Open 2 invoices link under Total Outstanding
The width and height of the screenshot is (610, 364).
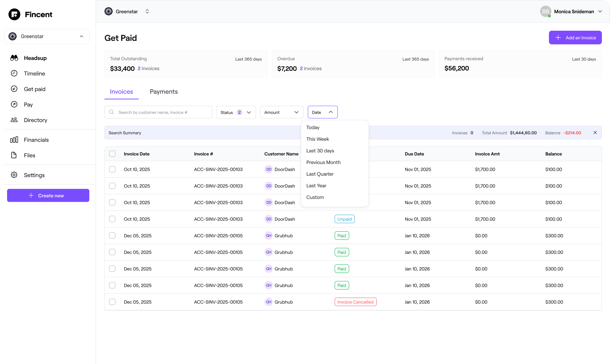point(149,68)
